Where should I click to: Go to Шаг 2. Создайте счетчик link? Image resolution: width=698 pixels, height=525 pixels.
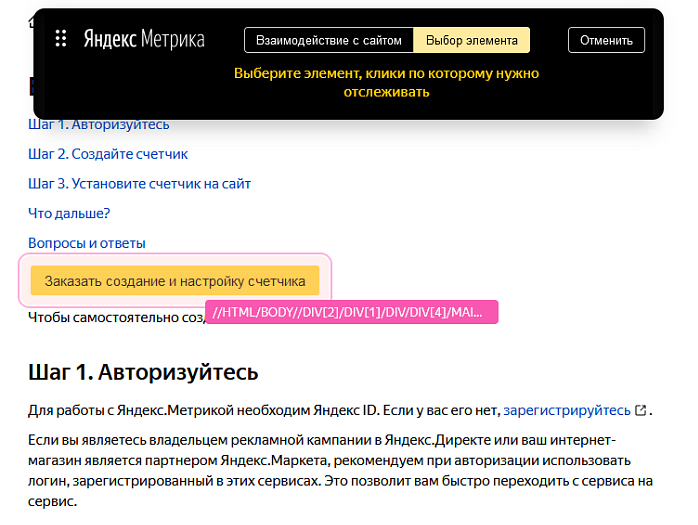coord(108,154)
